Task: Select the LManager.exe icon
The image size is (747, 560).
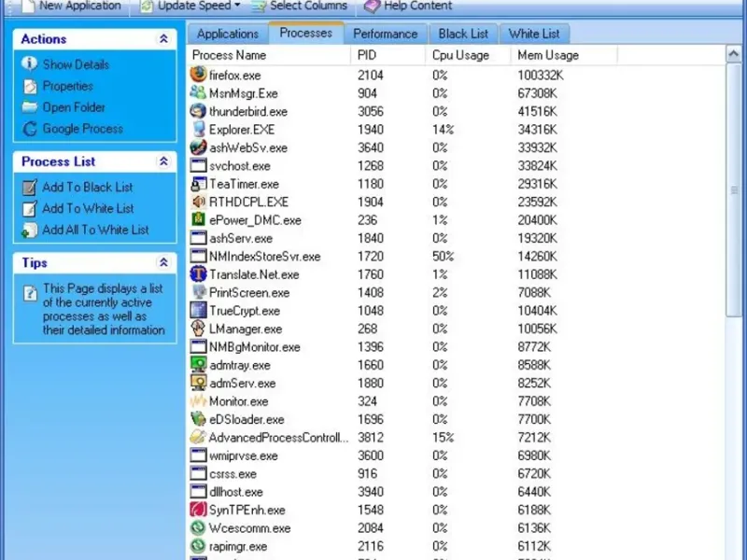Action: [x=198, y=329]
